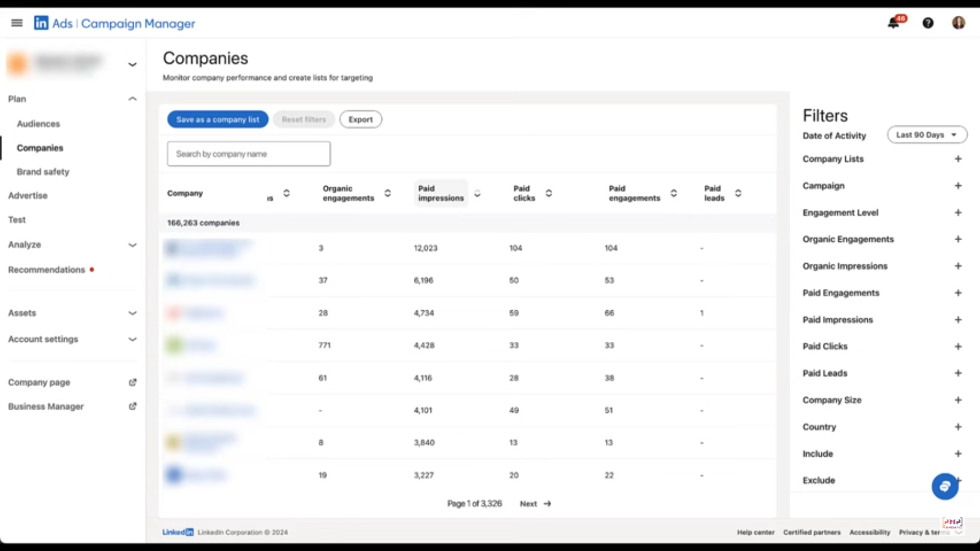
Task: Expand the Company Lists filter
Action: pyautogui.click(x=958, y=159)
